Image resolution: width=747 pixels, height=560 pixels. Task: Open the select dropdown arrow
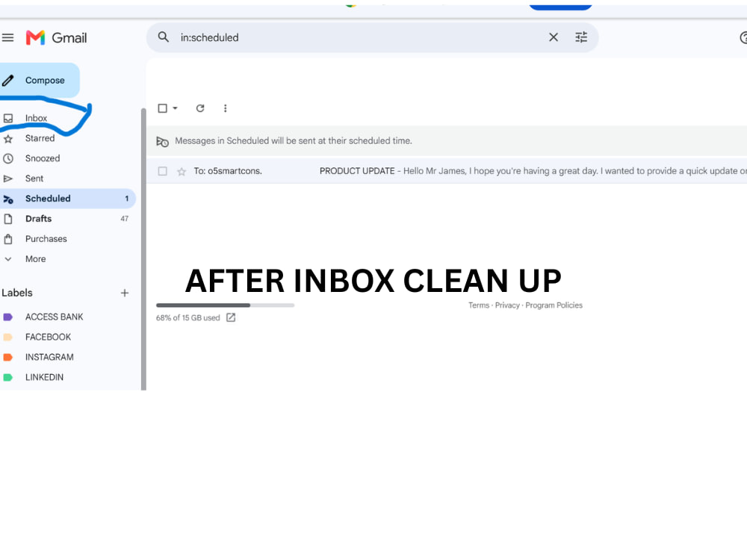coord(176,108)
